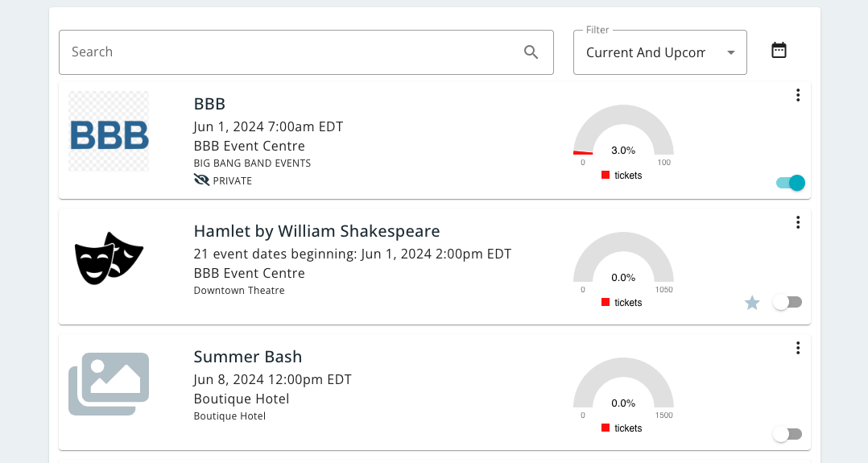Click the Filter dropdown arrow

731,52
